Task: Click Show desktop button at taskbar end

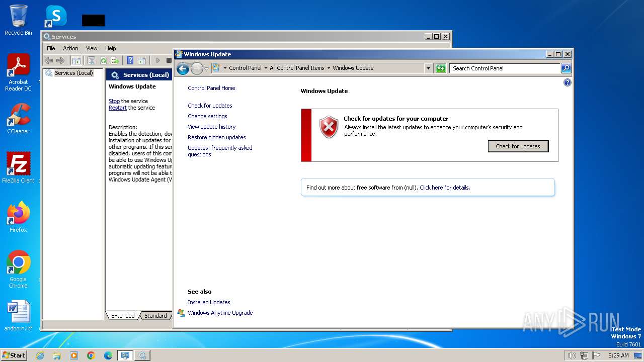Action: tap(638, 355)
